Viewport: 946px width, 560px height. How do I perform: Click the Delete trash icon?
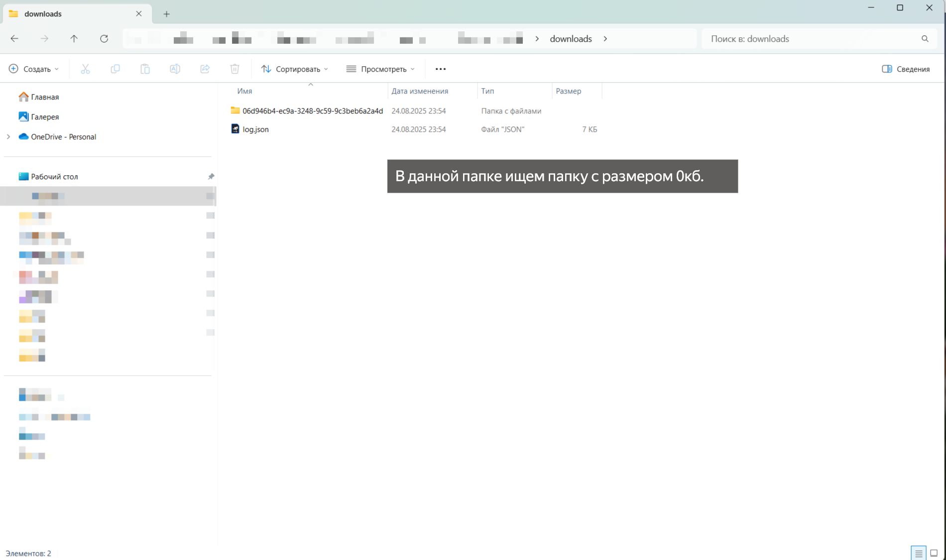click(x=235, y=69)
